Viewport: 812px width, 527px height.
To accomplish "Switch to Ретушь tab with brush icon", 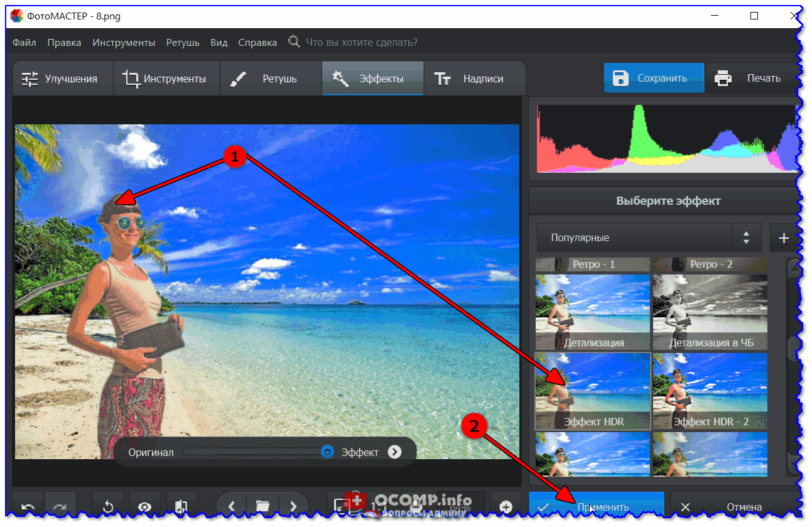I will (271, 79).
